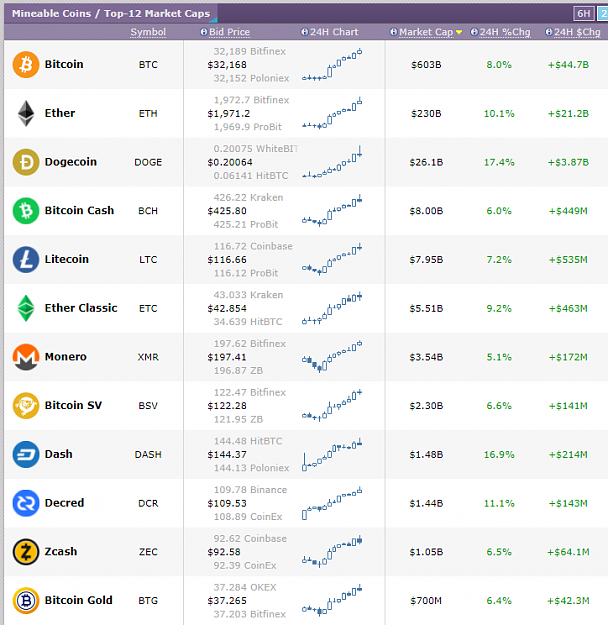Click the Bitcoin SV 24H chart thumbnail

point(332,405)
